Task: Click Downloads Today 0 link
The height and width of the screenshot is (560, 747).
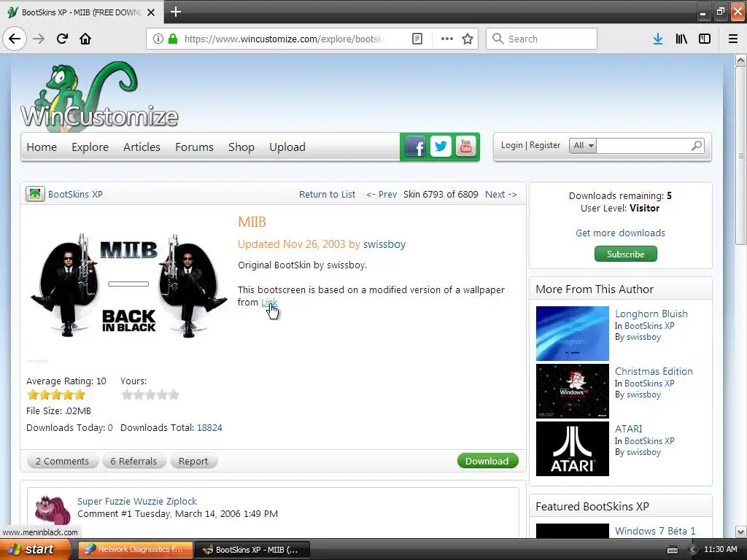Action: tap(110, 427)
